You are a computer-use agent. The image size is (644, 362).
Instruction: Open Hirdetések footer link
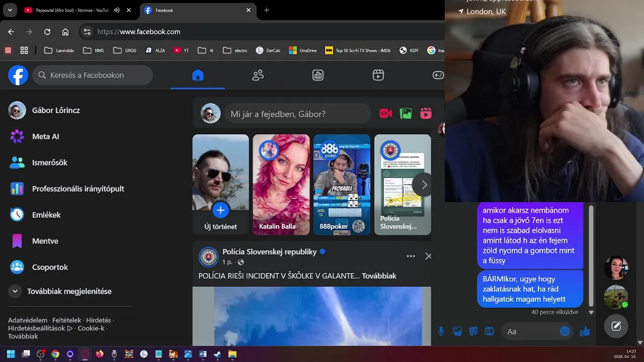98,320
